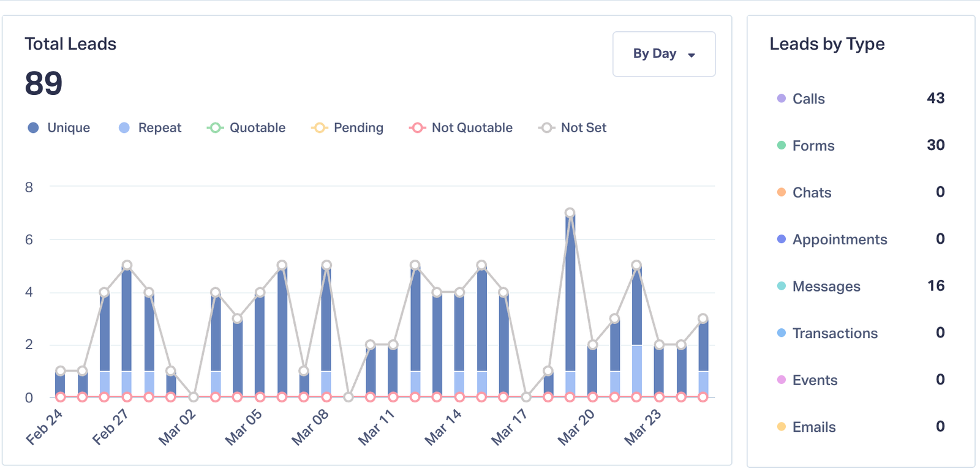Viewport: 980px width, 474px height.
Task: Click the Not Quotable legend icon
Action: [417, 127]
